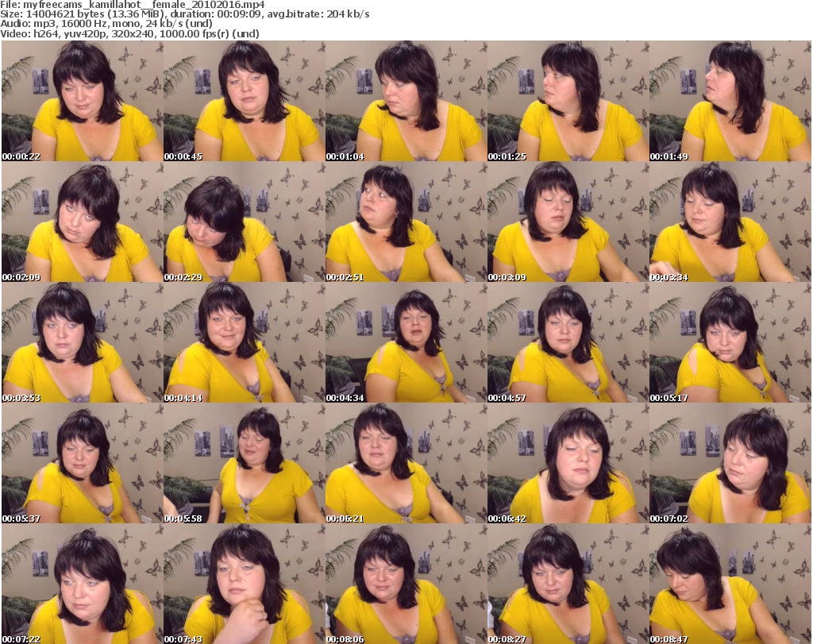
Task: Open the thumbnail at 00:03:53
Action: pyautogui.click(x=83, y=343)
